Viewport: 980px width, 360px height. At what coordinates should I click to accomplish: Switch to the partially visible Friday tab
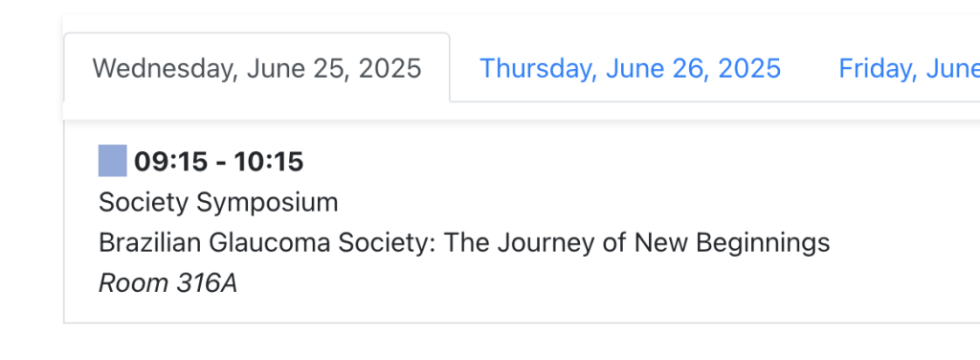tap(909, 68)
